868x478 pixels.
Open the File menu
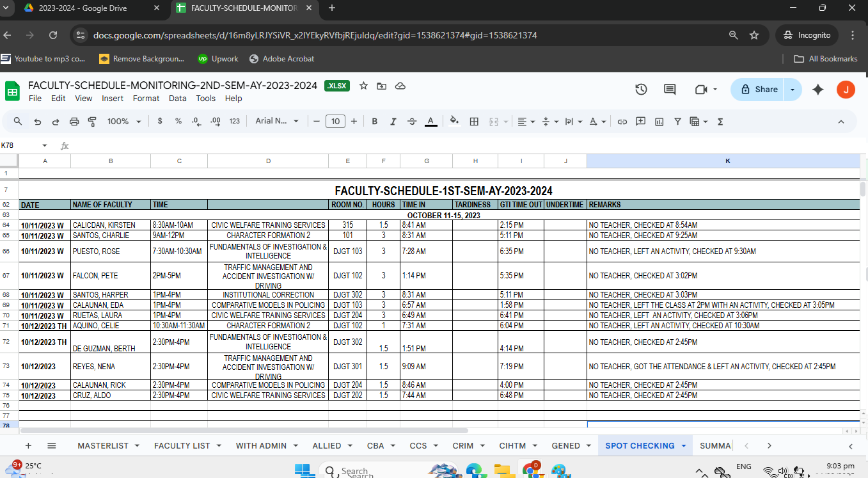tap(35, 99)
